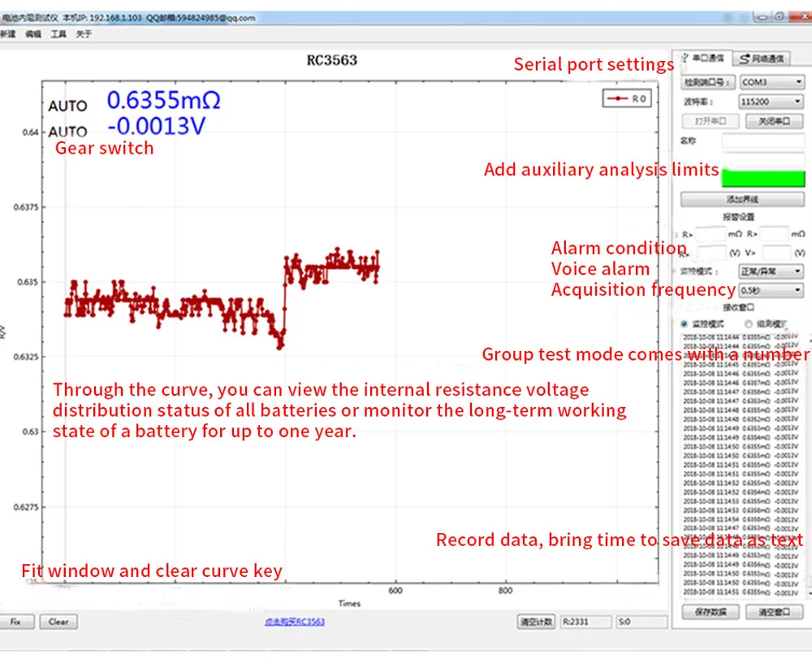Click the 清空窗口 clear window button

(x=774, y=612)
